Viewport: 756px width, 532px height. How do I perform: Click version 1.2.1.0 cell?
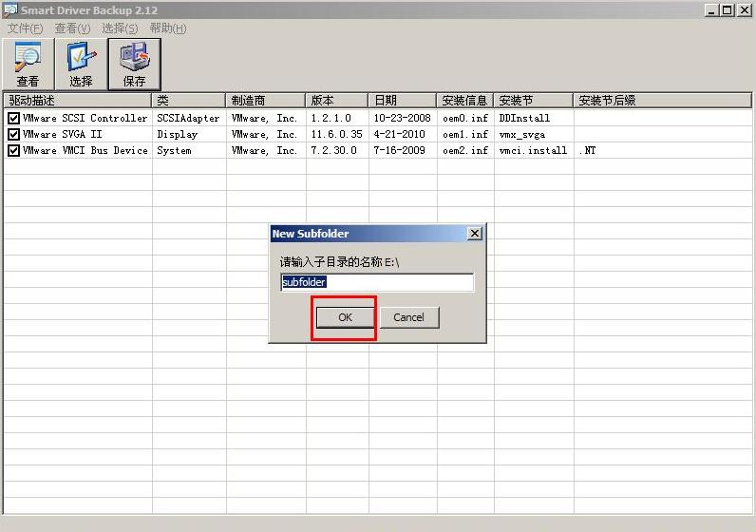pyautogui.click(x=331, y=118)
